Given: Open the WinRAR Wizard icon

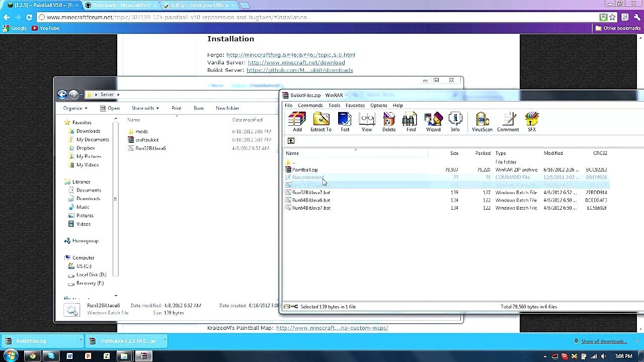Looking at the screenshot, I should click(433, 122).
